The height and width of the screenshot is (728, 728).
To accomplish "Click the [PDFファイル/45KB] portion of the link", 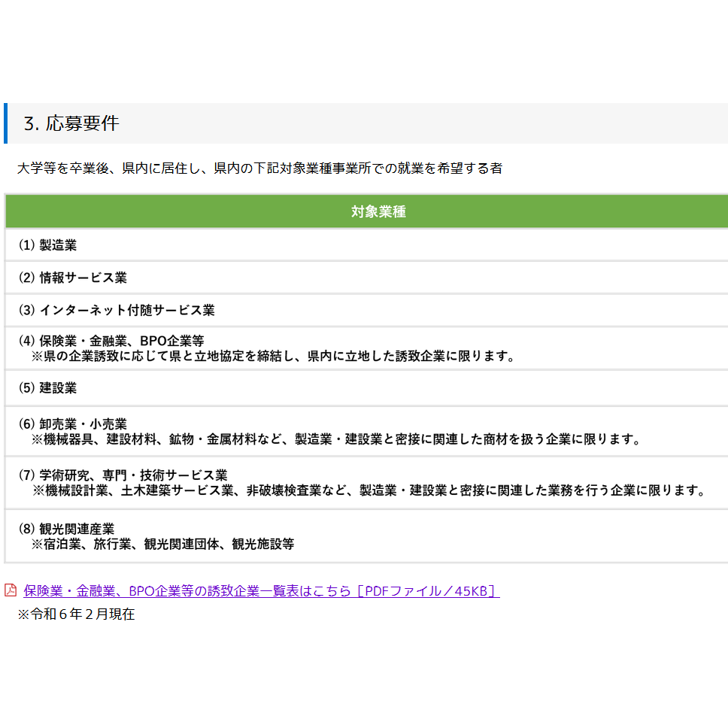I will [427, 591].
